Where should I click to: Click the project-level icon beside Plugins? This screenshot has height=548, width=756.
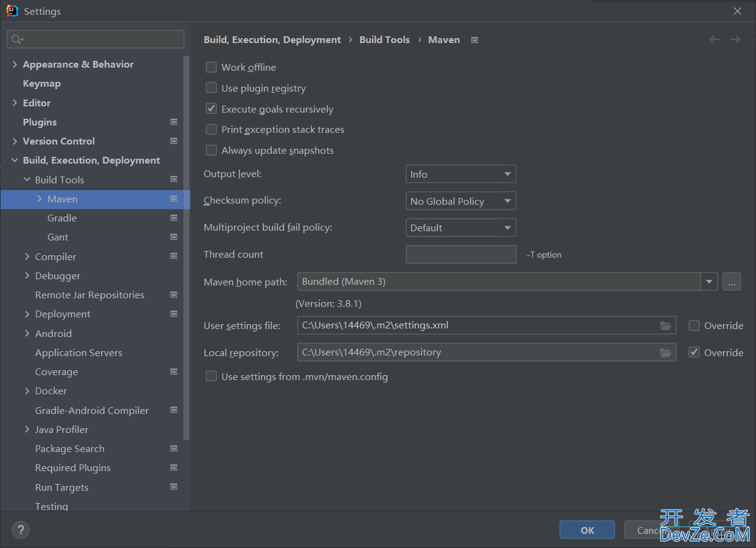coord(173,122)
